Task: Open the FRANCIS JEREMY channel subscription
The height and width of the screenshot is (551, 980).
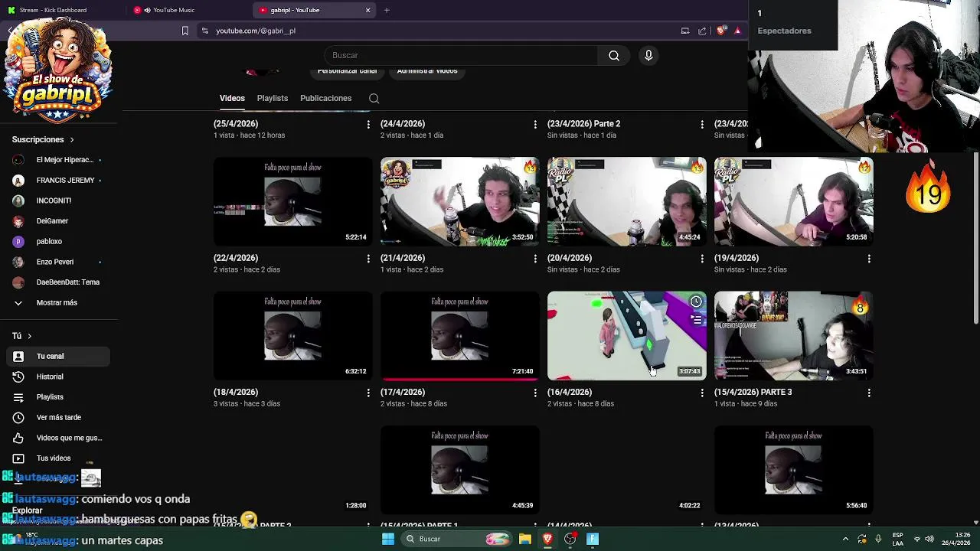Action: (x=58, y=181)
